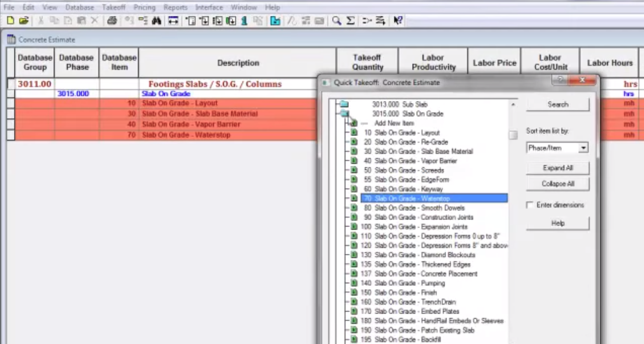The height and width of the screenshot is (344, 644).
Task: Select tree item 150 Slab On Grade - Finish
Action: point(398,293)
